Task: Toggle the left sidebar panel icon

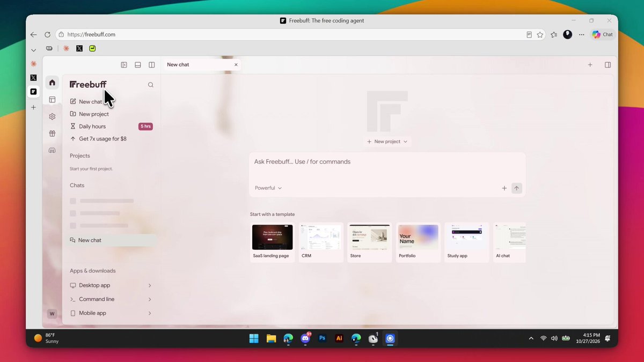Action: [x=124, y=65]
